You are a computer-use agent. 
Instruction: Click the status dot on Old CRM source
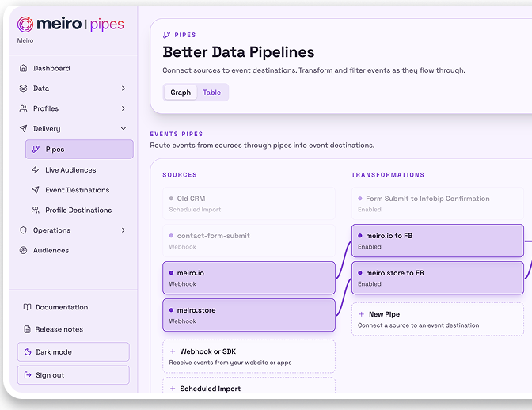(x=171, y=199)
